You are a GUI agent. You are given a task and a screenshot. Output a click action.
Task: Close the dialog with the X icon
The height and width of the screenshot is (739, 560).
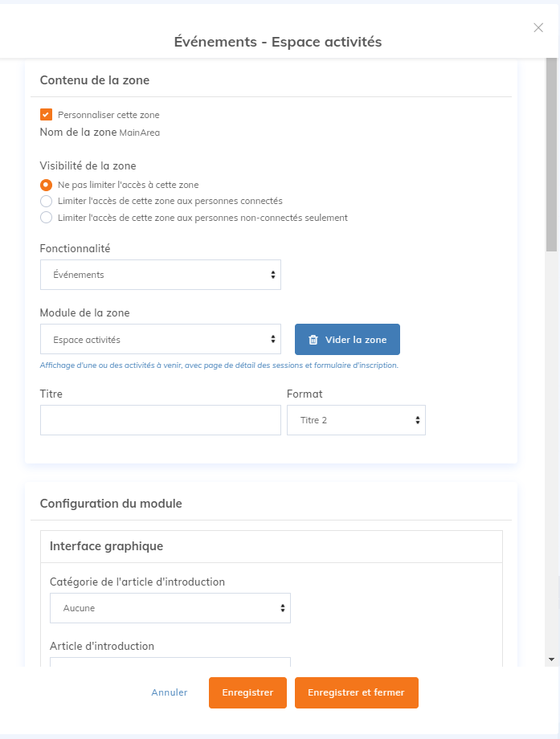538,27
